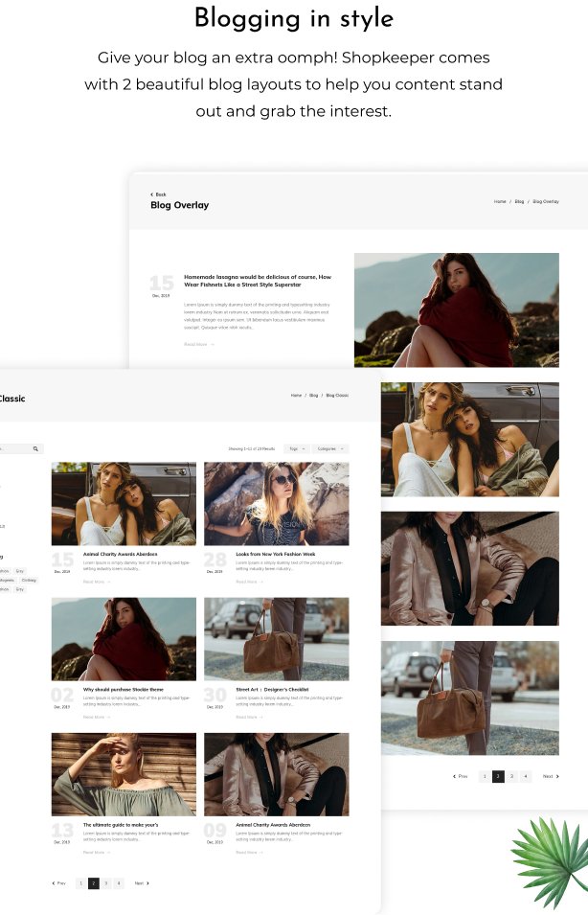Go to Home breadcrumb in Blog Overlay header
Image resolution: width=588 pixels, height=915 pixels.
click(x=500, y=202)
